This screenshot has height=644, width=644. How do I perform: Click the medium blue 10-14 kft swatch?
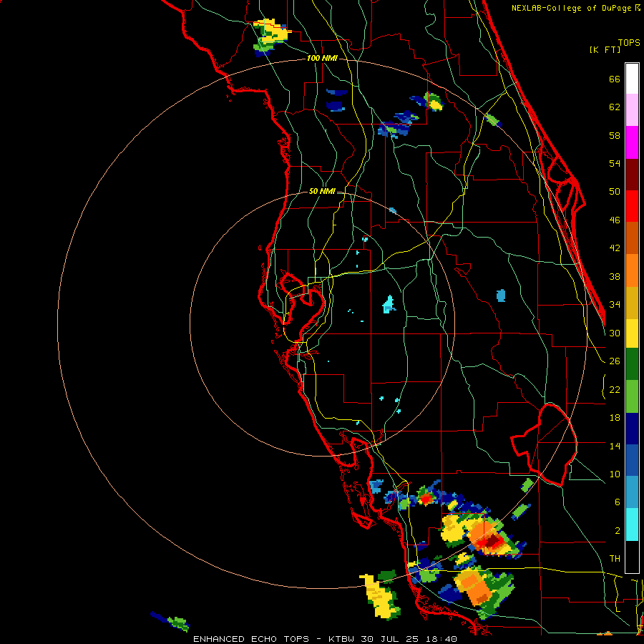click(632, 460)
